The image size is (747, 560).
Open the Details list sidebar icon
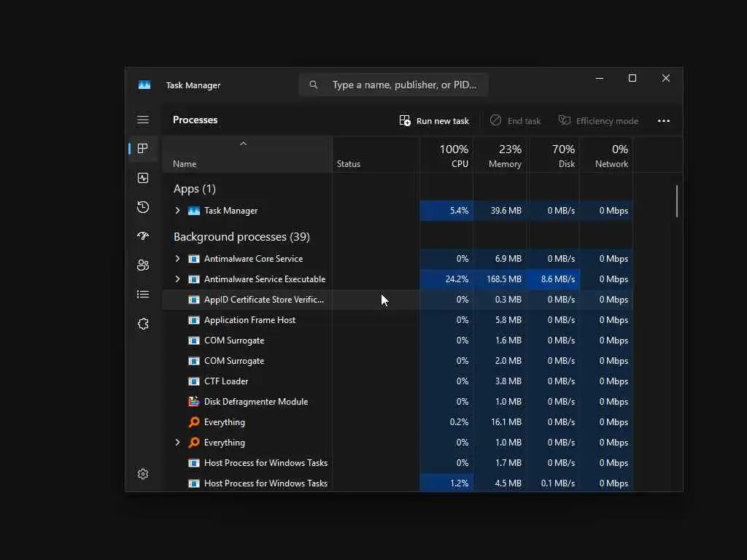pyautogui.click(x=143, y=295)
